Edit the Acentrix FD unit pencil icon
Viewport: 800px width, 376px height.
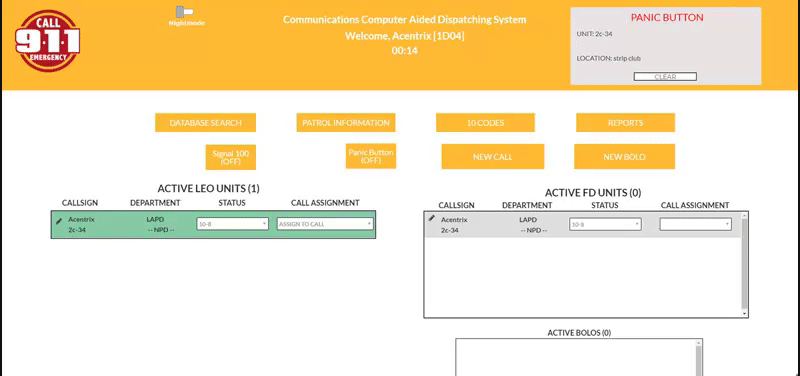tap(432, 218)
